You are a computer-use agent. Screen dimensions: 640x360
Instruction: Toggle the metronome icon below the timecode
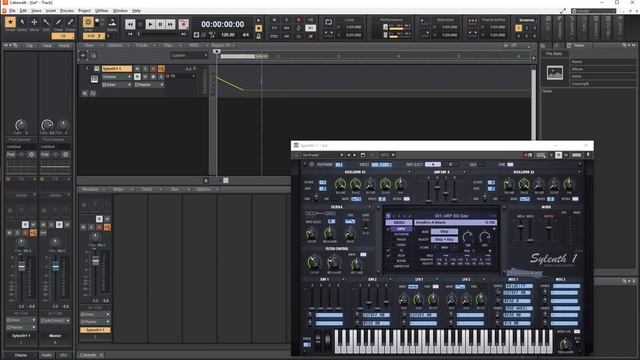(x=258, y=36)
